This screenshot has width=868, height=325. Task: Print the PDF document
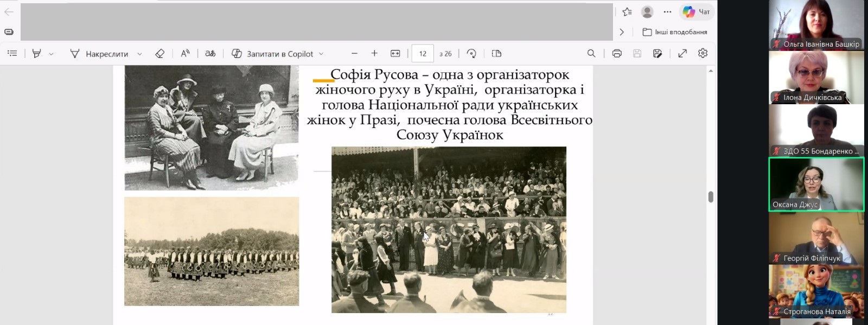pos(616,53)
